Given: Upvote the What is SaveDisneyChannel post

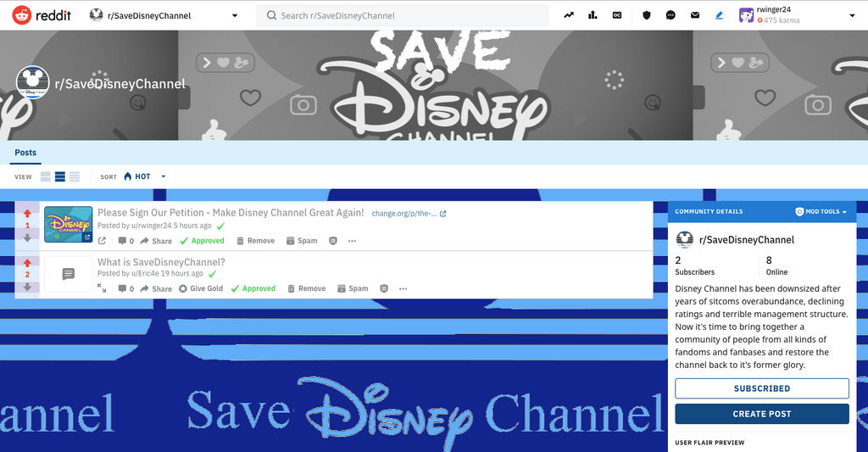Looking at the screenshot, I should [x=27, y=263].
